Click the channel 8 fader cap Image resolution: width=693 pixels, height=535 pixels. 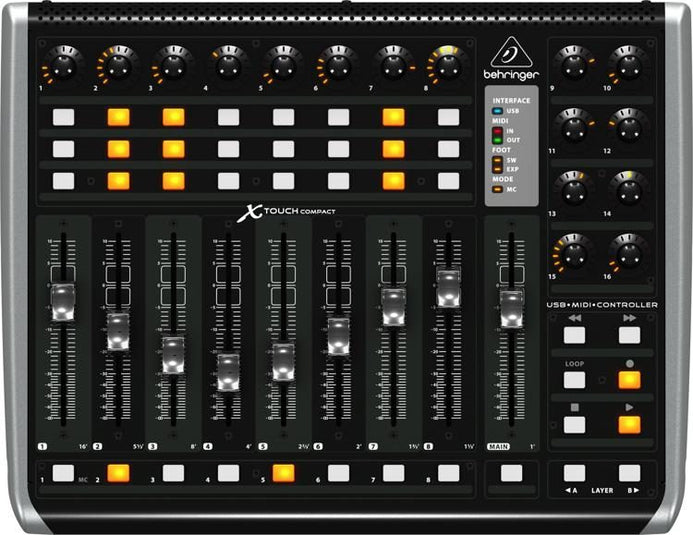[448, 288]
